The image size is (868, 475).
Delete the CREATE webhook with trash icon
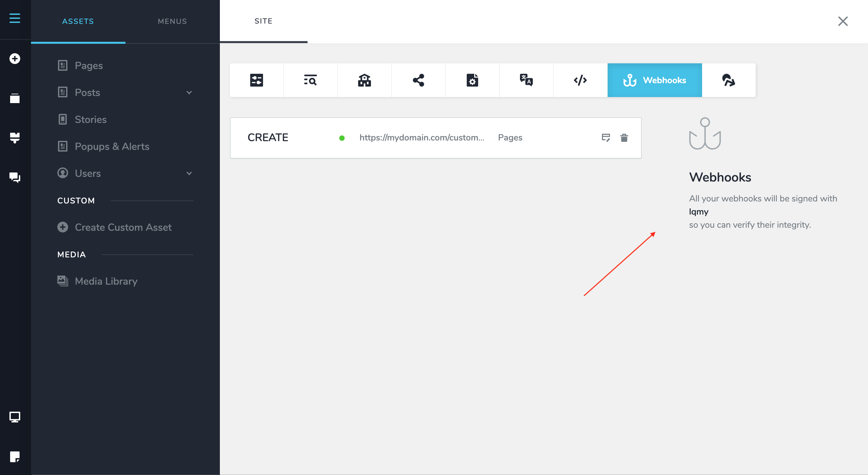624,138
